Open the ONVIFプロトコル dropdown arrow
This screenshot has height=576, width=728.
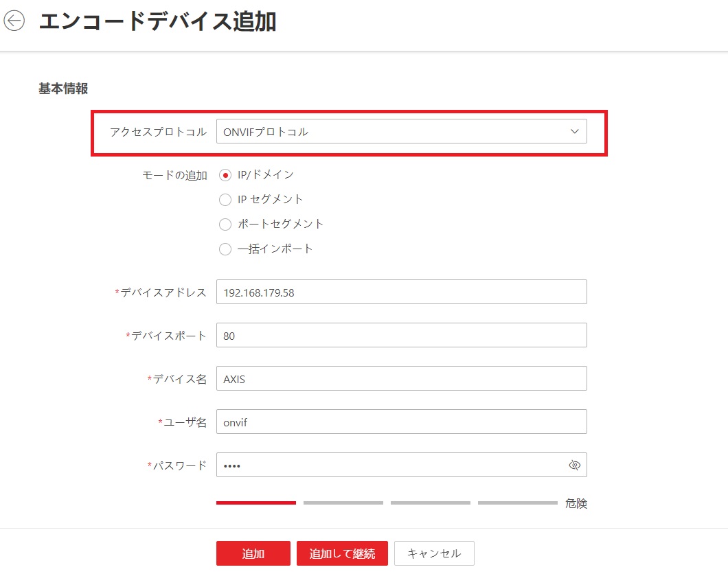pyautogui.click(x=574, y=131)
